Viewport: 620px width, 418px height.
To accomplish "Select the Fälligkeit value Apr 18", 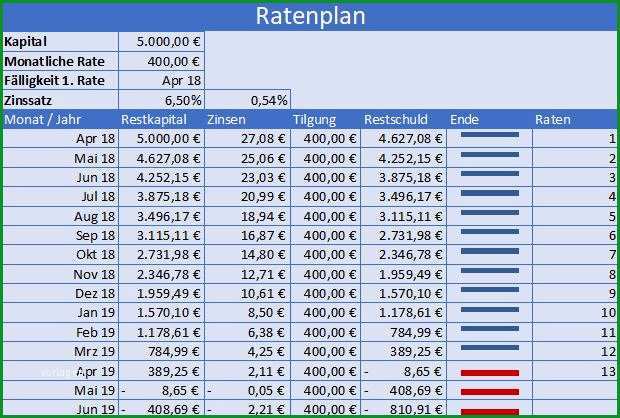I will [x=161, y=80].
